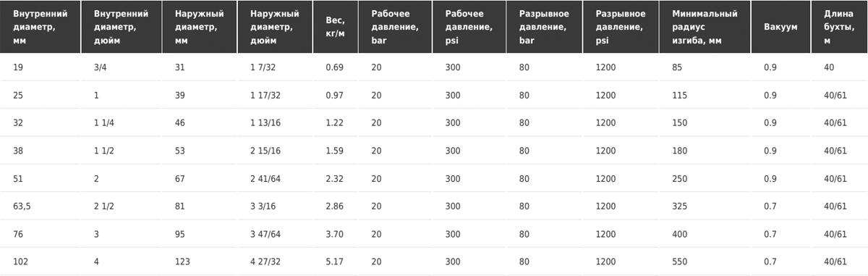Click the outer diameter value 123
The width and height of the screenshot is (868, 276).
click(182, 262)
